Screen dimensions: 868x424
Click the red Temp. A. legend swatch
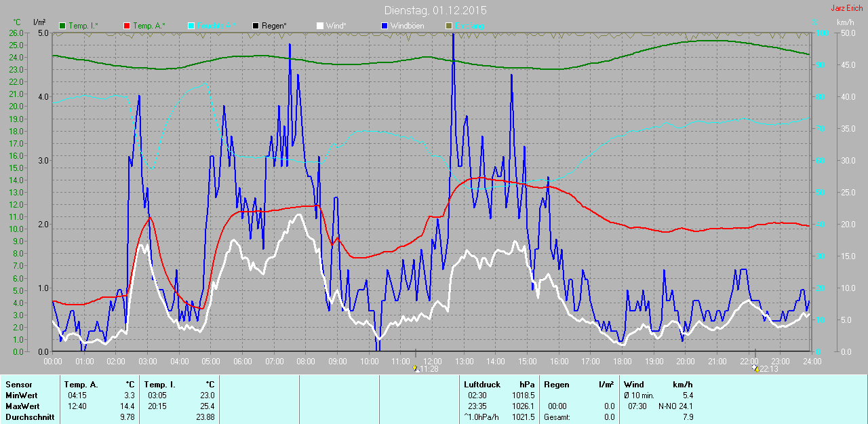click(127, 26)
